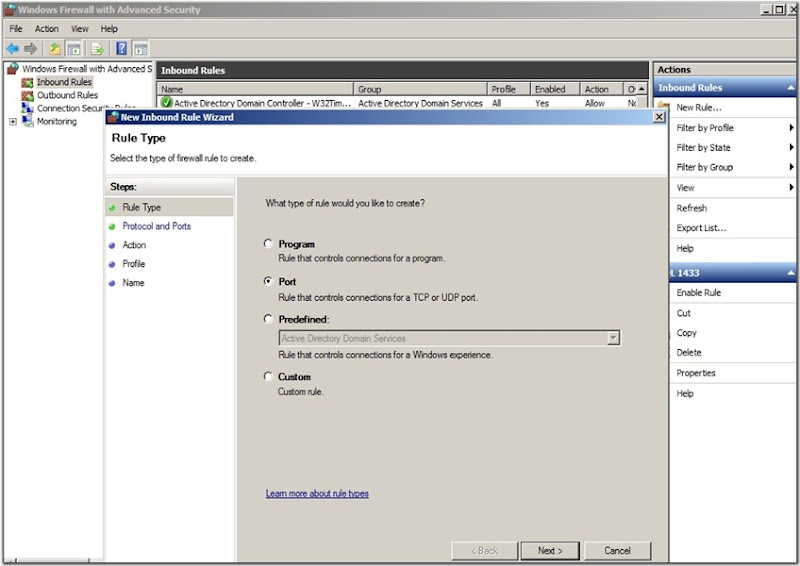Click Help under 1433 actions section
Image resolution: width=800 pixels, height=566 pixels.
coord(685,393)
